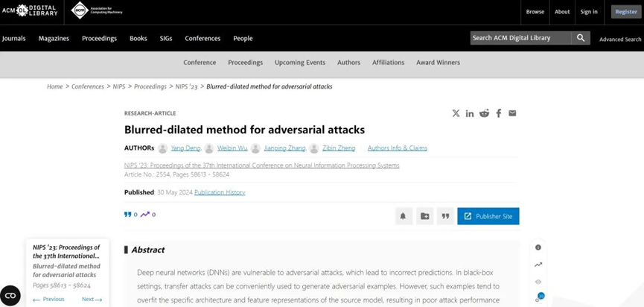Viewport: 644px width, 307px height.
Task: Click the bell alert icon button
Action: pos(403,216)
